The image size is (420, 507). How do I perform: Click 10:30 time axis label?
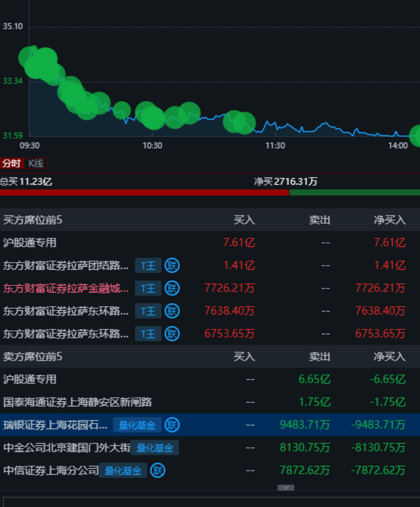[152, 146]
